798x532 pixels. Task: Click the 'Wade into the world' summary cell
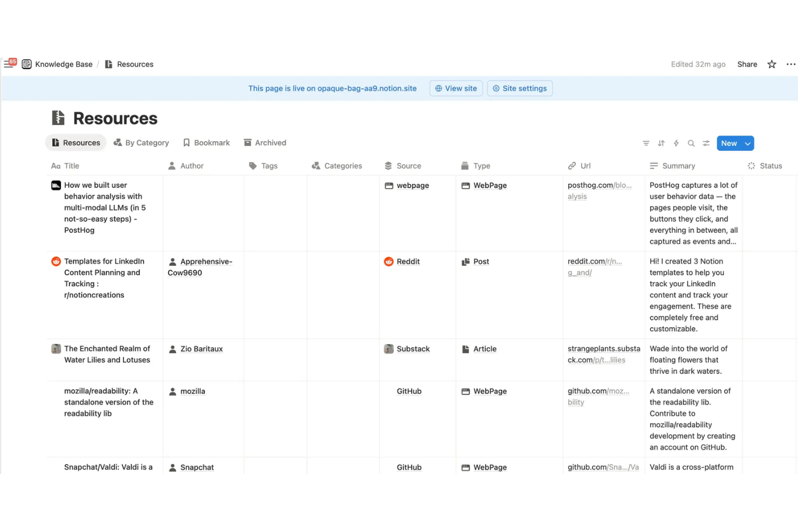pos(693,360)
